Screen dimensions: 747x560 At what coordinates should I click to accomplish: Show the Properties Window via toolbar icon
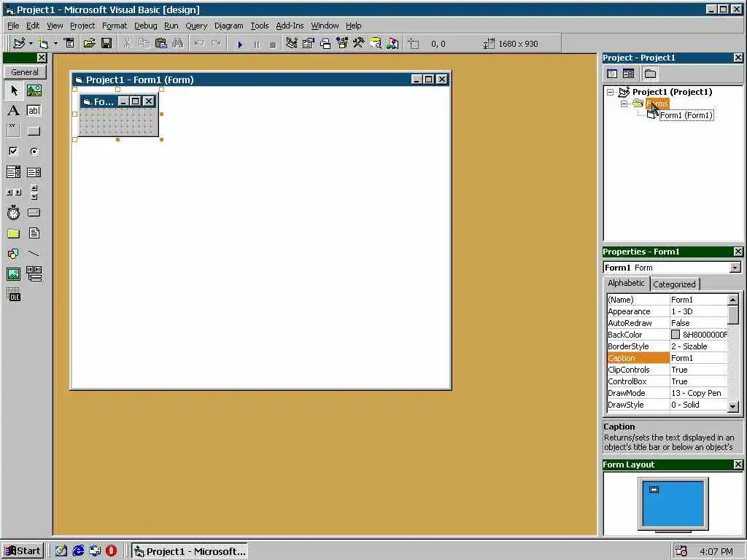coord(309,43)
